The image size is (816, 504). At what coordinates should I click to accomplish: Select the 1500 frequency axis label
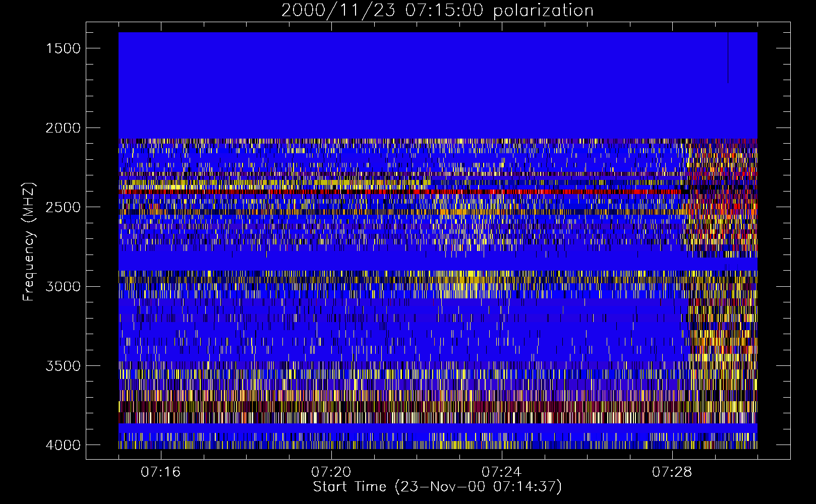[63, 48]
